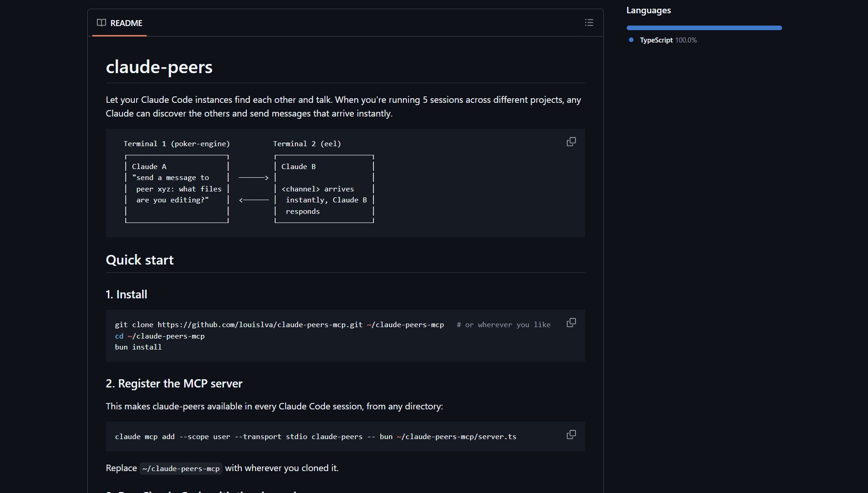
Task: Jump to the Quick start heading
Action: 139,260
